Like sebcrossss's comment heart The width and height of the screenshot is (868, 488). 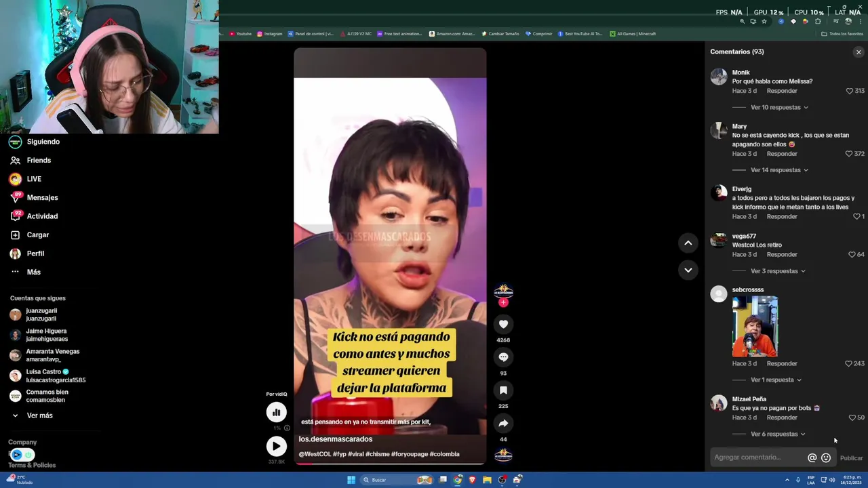[848, 364]
